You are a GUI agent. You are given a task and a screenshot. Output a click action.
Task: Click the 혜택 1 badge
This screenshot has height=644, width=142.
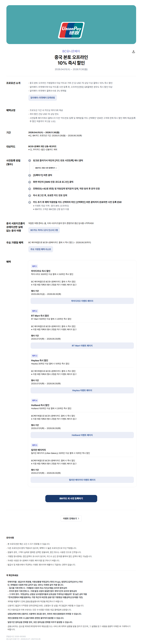(x=34, y=266)
